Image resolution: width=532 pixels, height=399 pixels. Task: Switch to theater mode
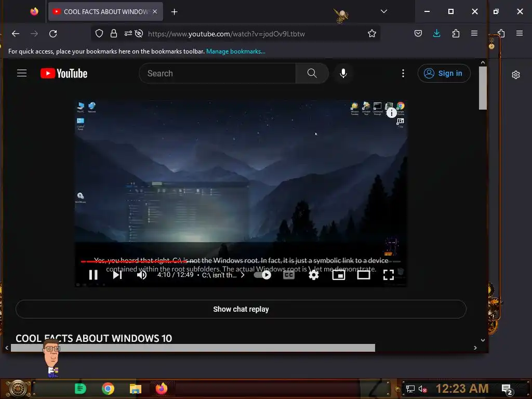tap(364, 275)
